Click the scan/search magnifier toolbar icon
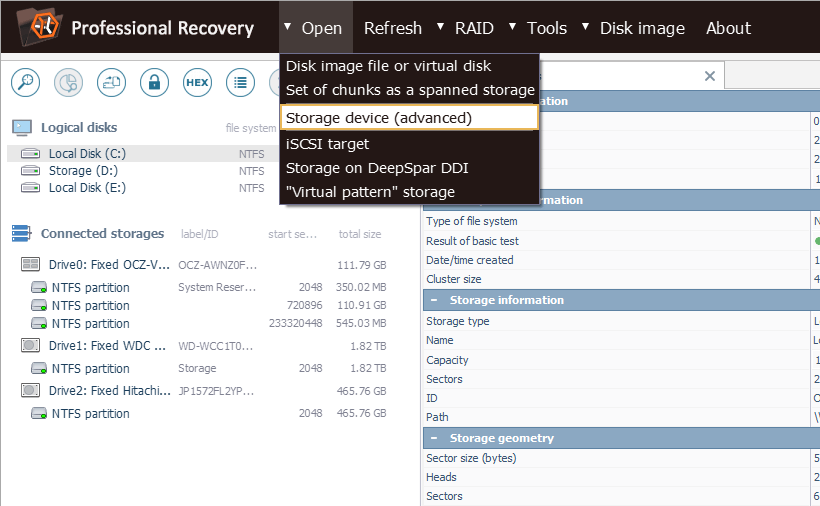The width and height of the screenshot is (820, 506). pos(26,82)
